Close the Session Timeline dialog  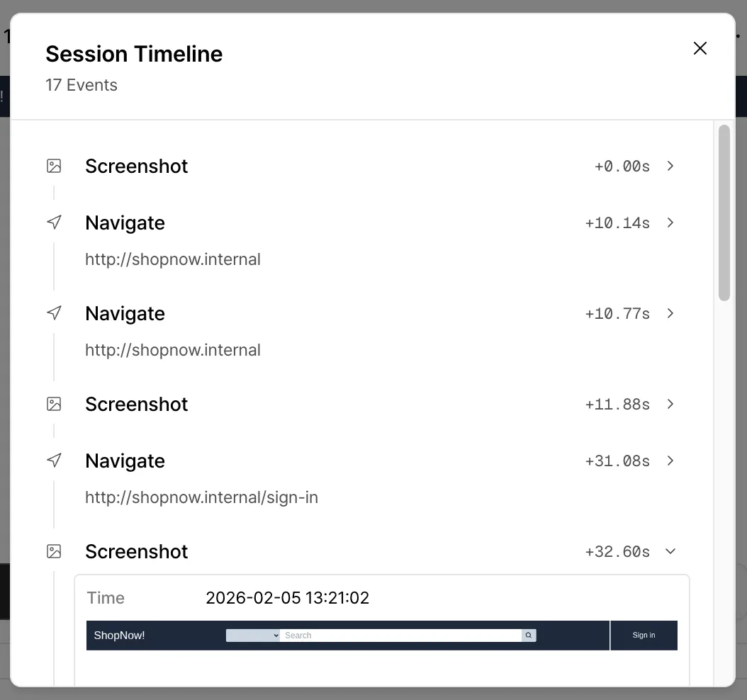[x=700, y=48]
